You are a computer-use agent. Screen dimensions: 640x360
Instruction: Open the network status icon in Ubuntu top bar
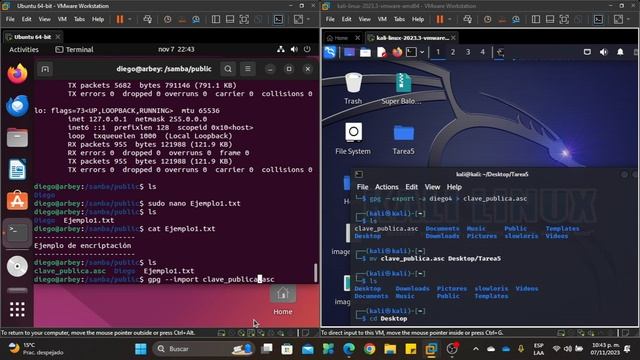tap(281, 49)
